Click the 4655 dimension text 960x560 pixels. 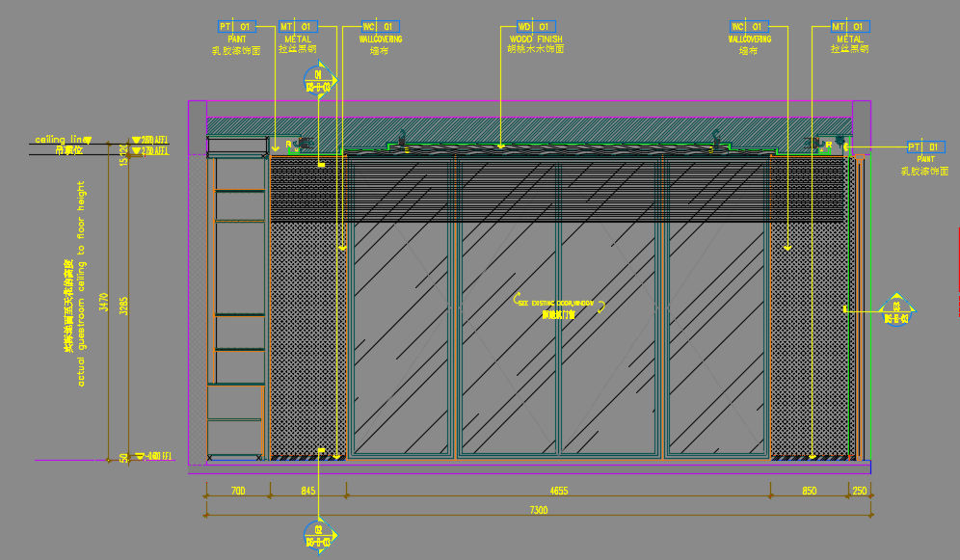[x=559, y=492]
